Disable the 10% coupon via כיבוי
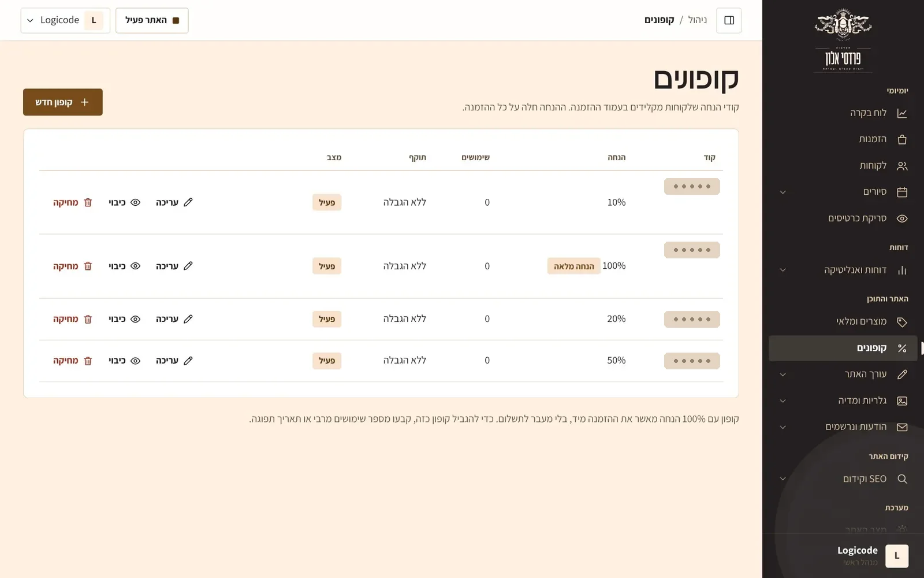 click(125, 202)
